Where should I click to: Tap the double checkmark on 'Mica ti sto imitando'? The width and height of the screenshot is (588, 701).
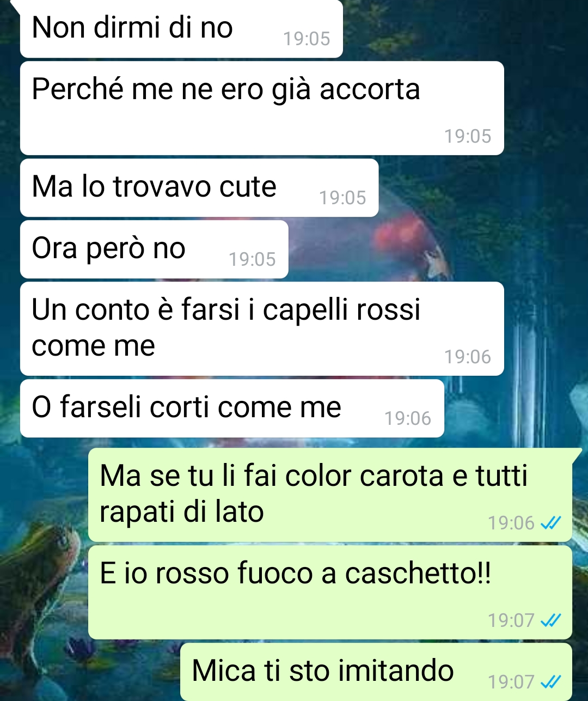click(550, 682)
